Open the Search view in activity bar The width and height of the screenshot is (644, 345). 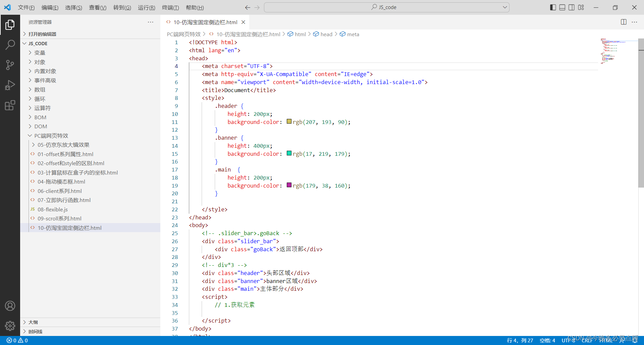10,45
